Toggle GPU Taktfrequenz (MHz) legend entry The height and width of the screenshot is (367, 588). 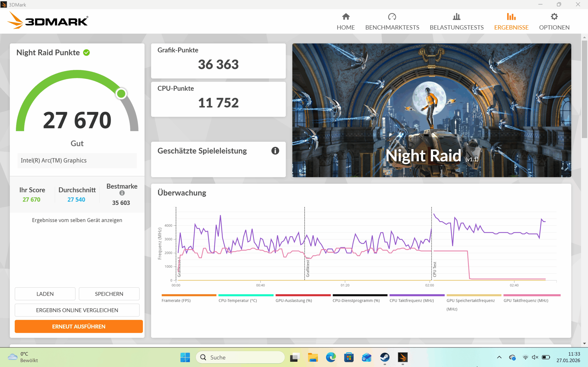click(x=526, y=300)
